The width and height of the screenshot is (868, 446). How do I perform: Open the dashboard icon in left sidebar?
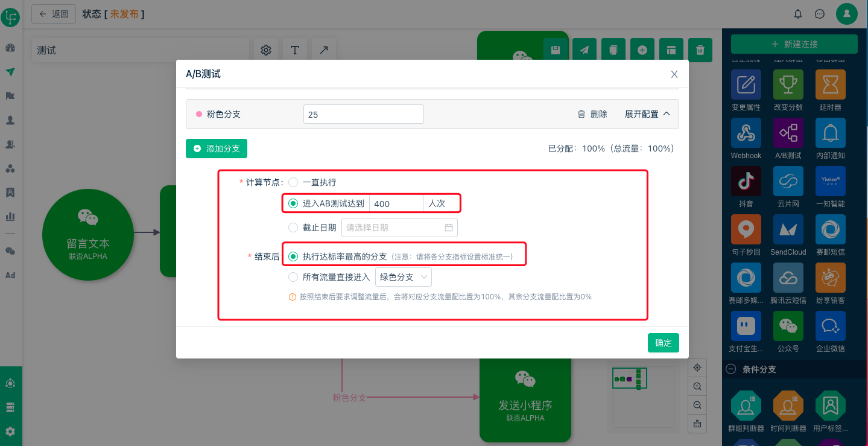point(10,48)
